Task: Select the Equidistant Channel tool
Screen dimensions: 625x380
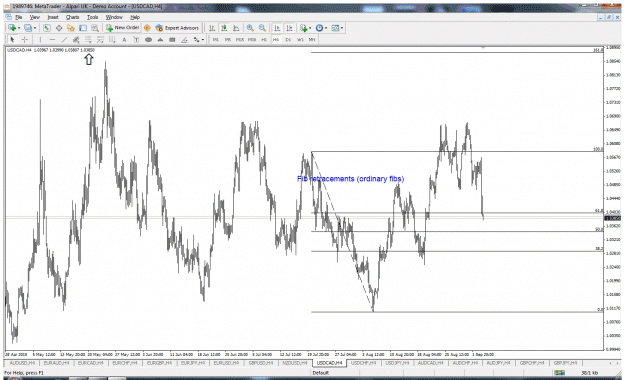Action: [76, 39]
